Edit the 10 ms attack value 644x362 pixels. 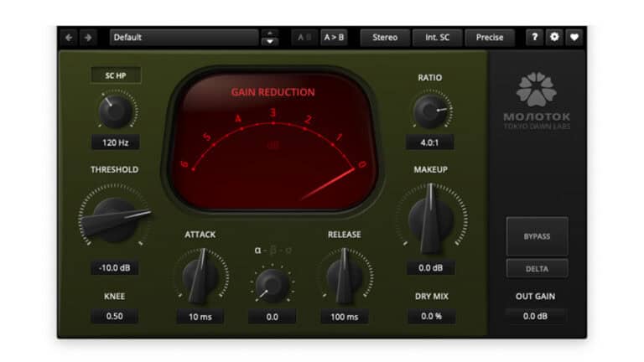pyautogui.click(x=200, y=317)
